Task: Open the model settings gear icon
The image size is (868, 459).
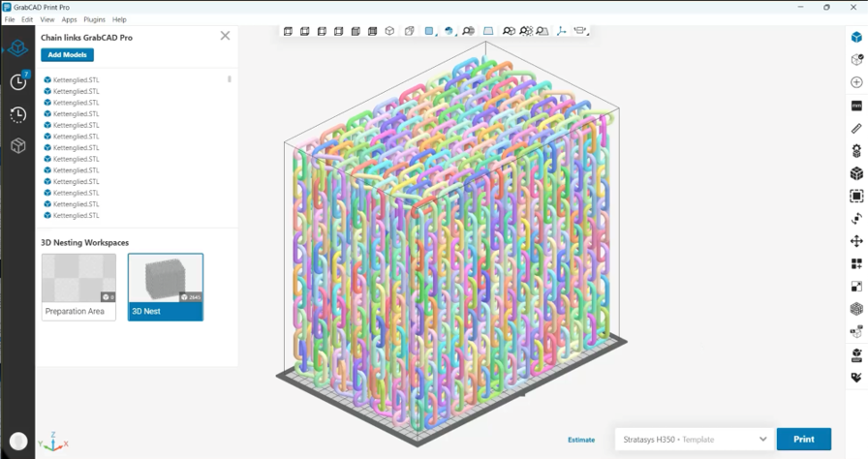Action: tap(856, 151)
